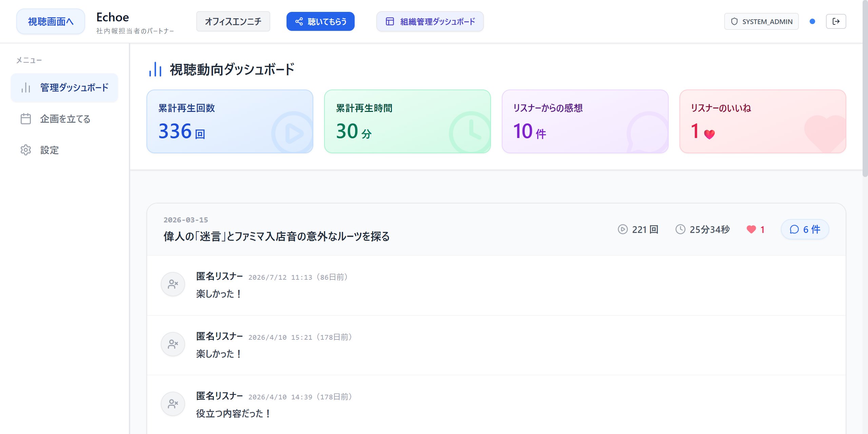Click the 累計再生回数 336 回 card

230,121
